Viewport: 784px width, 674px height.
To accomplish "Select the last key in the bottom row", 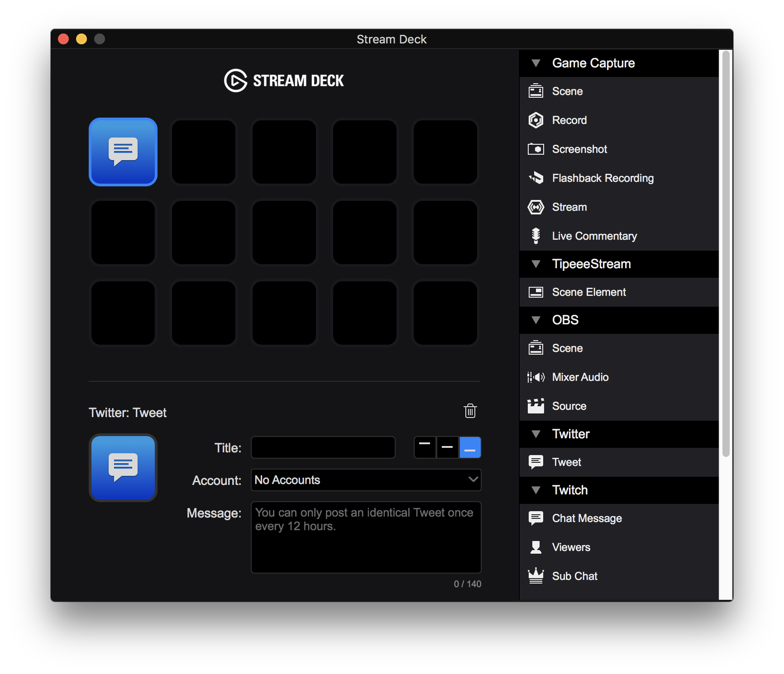I will point(445,313).
